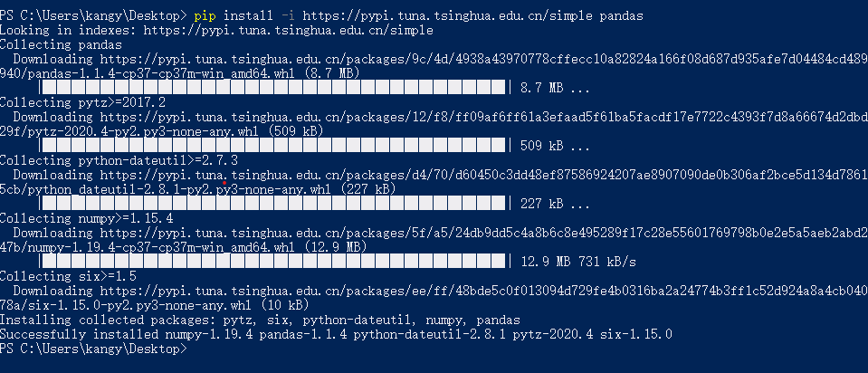Click the Collecting numpy>=1.15.4 line
The width and height of the screenshot is (868, 373).
87,218
